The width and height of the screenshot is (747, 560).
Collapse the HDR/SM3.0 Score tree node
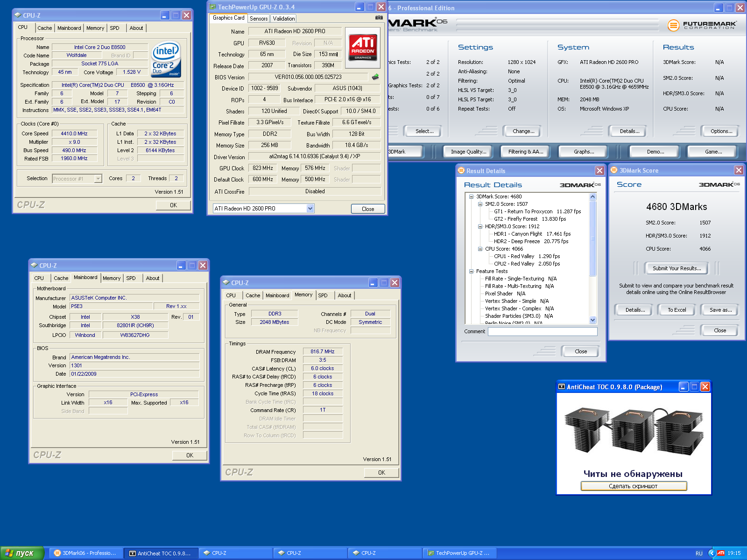coord(480,226)
